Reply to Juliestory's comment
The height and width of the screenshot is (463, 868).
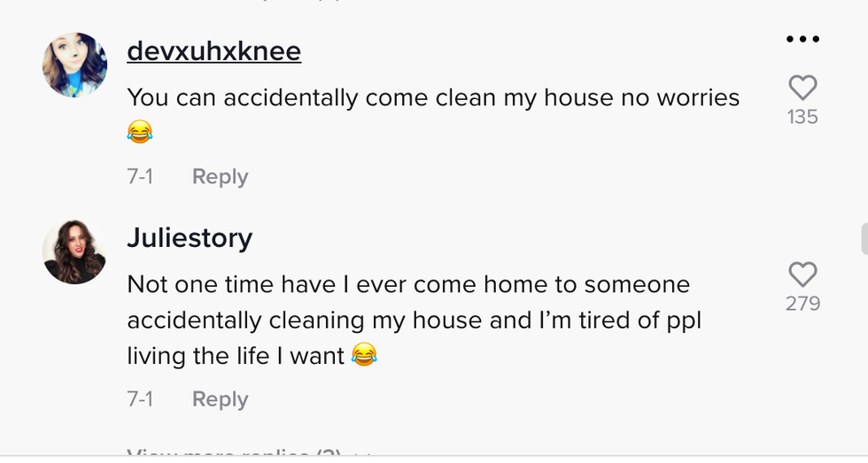click(220, 399)
